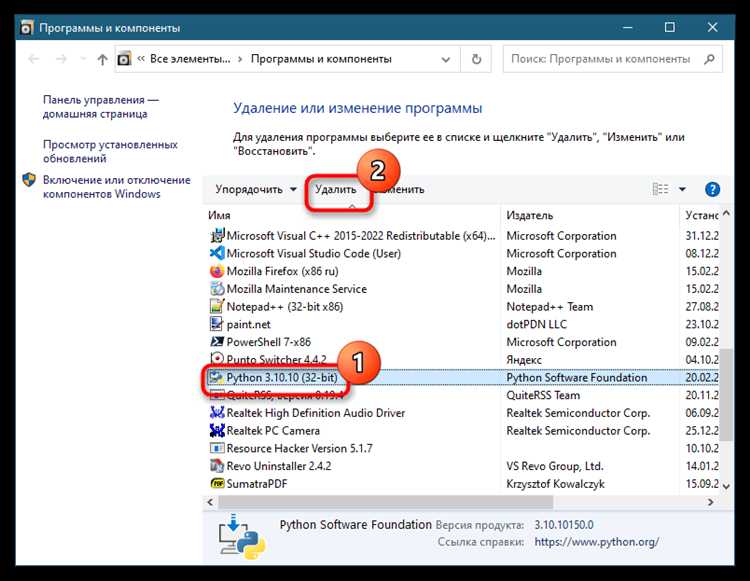Click the shield icon beside Windows features
Viewport: 750px width, 581px height.
point(29,180)
